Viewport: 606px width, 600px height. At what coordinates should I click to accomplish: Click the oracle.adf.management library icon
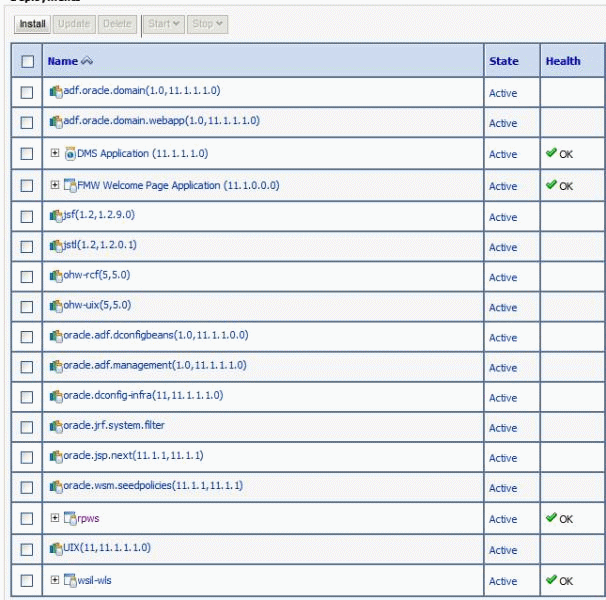[56, 366]
